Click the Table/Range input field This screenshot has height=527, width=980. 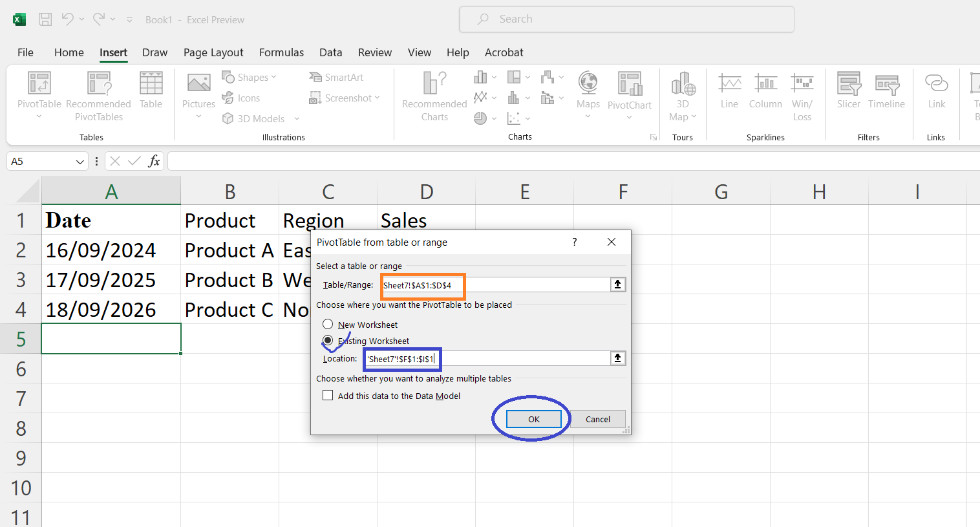point(496,285)
